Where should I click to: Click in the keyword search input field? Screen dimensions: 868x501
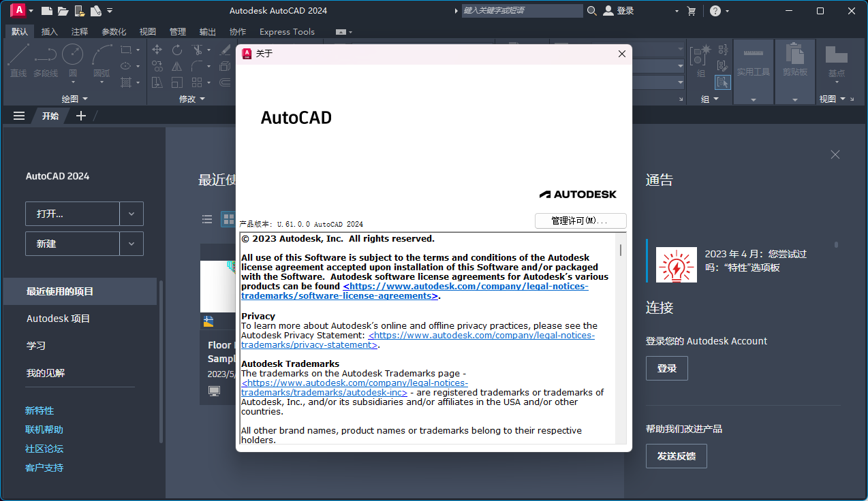[522, 11]
